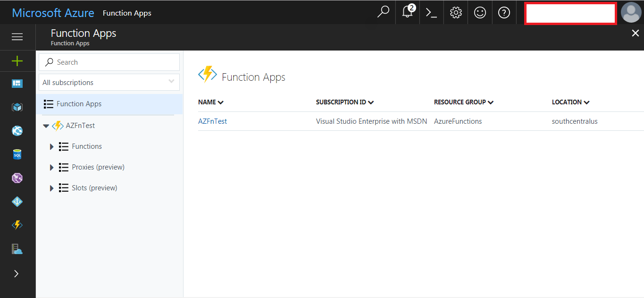Click the southcentralus location cell
This screenshot has height=298, width=644.
pyautogui.click(x=575, y=121)
